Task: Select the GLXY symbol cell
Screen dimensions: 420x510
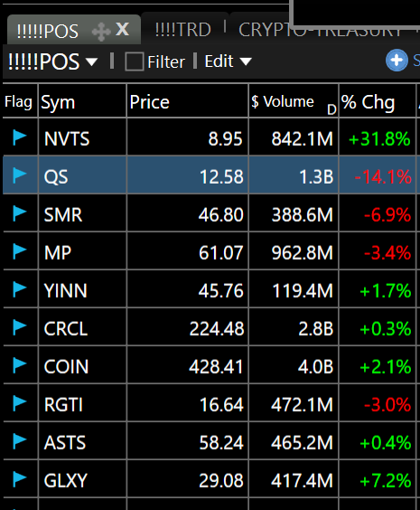Action: [82, 479]
